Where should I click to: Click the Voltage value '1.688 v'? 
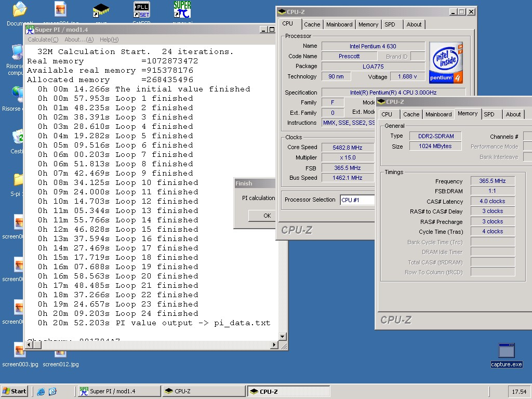click(407, 77)
